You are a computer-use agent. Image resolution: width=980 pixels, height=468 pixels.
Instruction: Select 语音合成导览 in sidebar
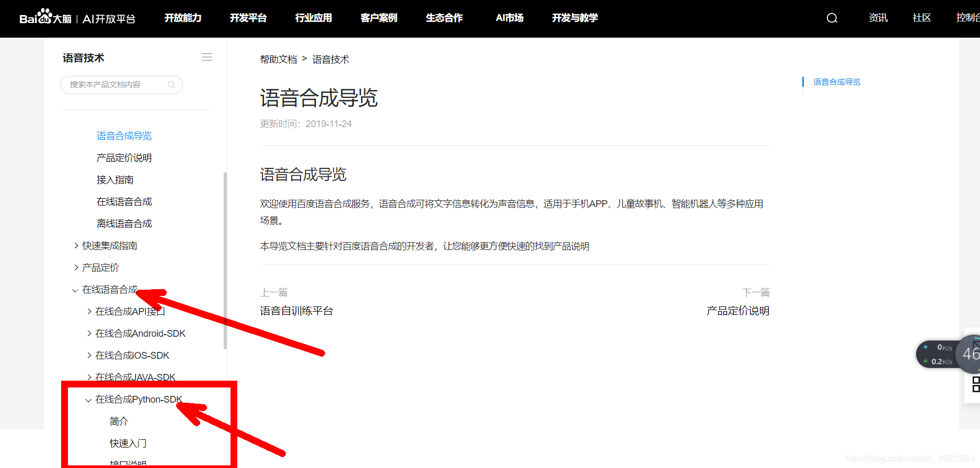pos(124,136)
